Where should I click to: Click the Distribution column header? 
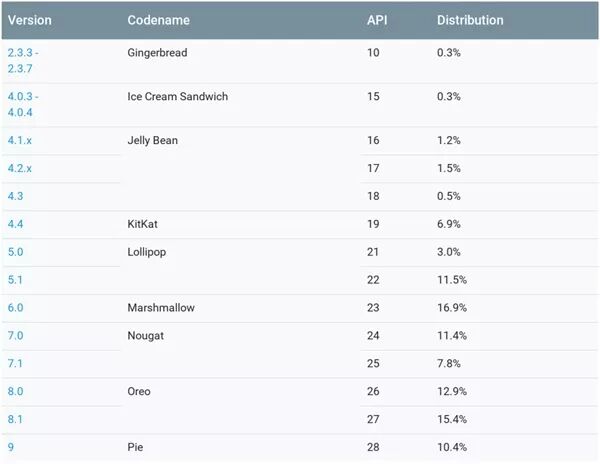point(470,20)
